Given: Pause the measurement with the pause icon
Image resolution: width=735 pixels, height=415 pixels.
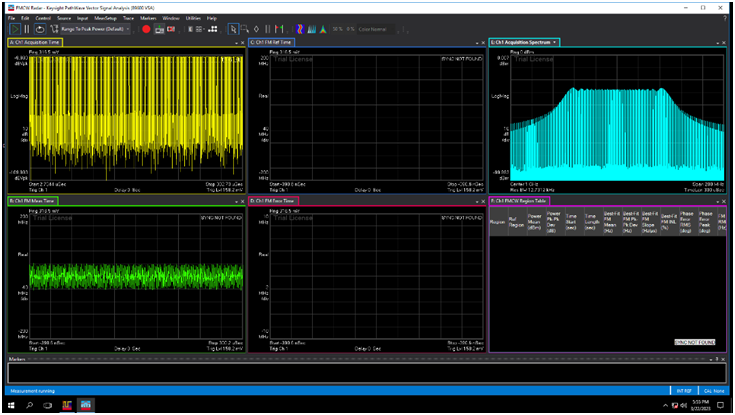Looking at the screenshot, I should coord(26,30).
